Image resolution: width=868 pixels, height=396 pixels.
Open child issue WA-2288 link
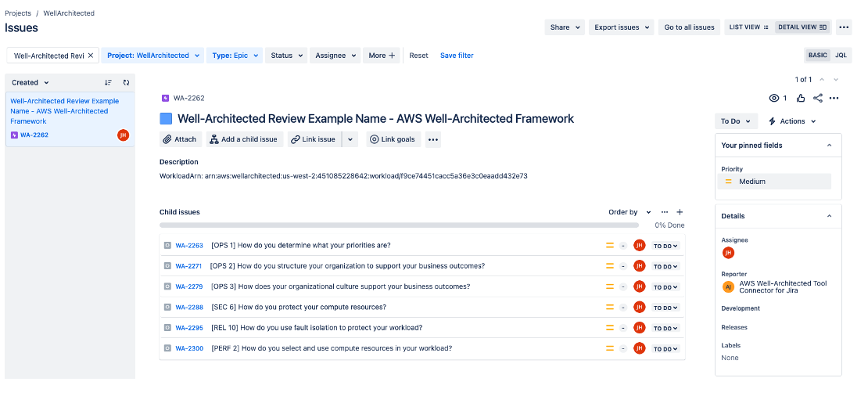click(x=189, y=308)
